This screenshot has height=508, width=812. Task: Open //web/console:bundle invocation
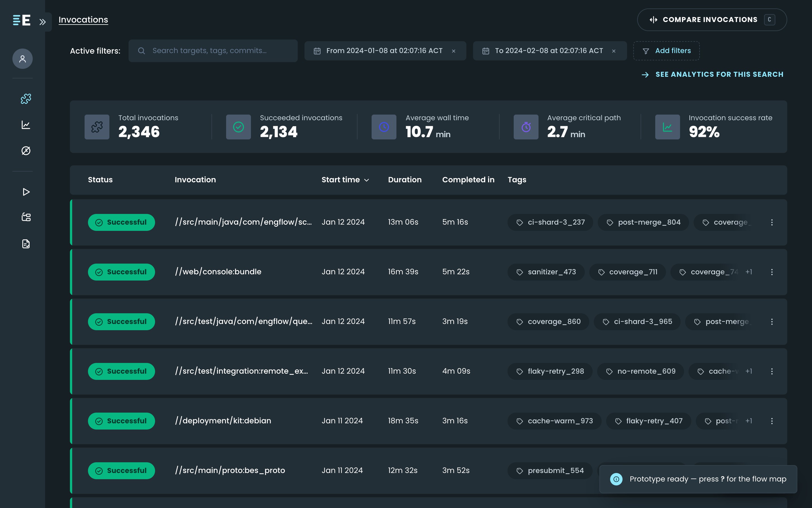click(218, 272)
